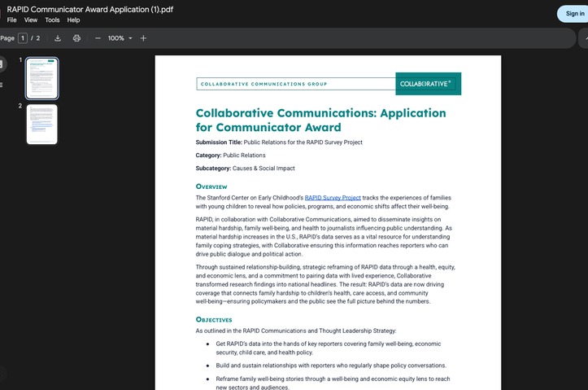
Task: Select page 2 thumbnail
Action: [42, 125]
